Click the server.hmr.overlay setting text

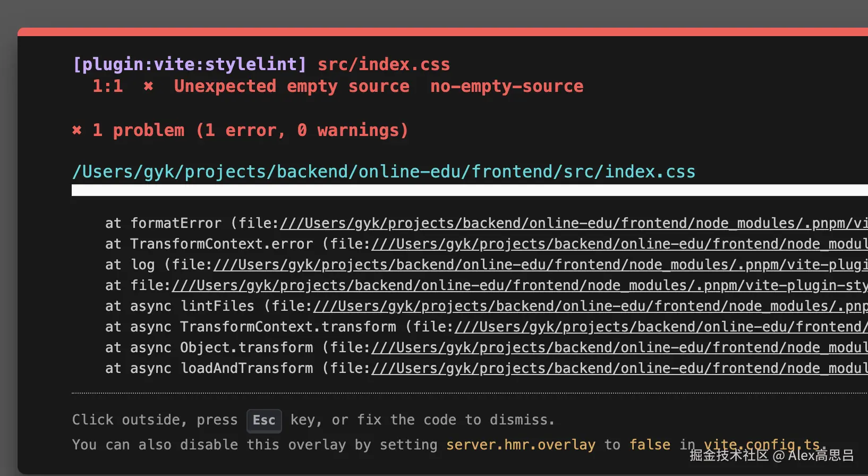tap(521, 445)
